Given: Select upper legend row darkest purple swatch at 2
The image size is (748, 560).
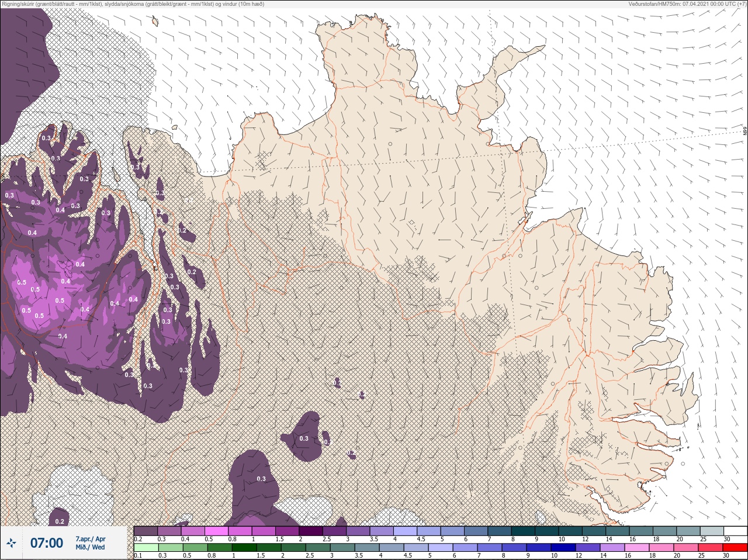Looking at the screenshot, I should tap(311, 531).
